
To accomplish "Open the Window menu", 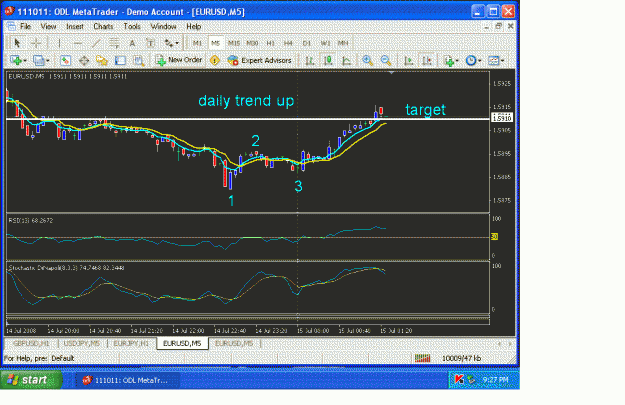I will [163, 26].
